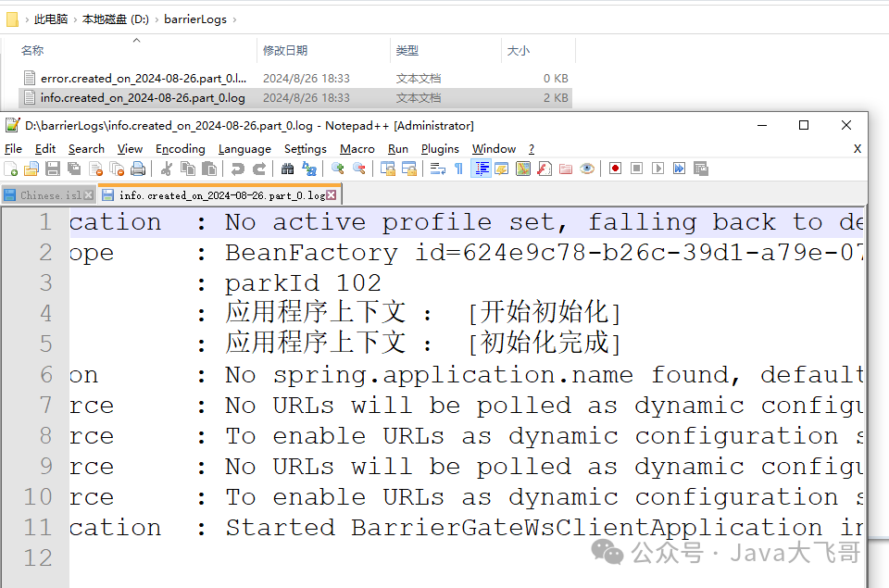The height and width of the screenshot is (588, 889).
Task: Open the Macro menu
Action: pos(357,149)
